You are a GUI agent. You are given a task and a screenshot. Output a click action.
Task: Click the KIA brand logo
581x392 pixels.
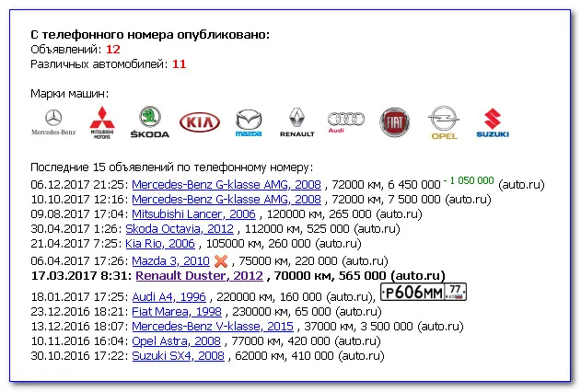coord(200,121)
